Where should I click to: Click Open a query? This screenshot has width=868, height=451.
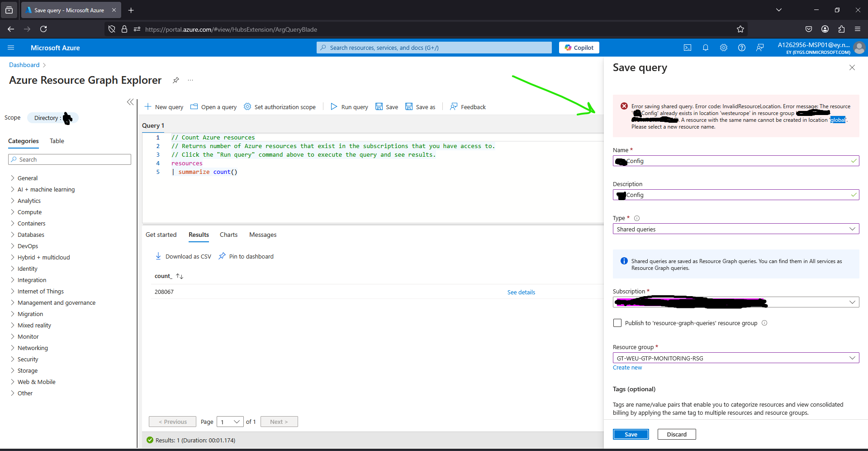click(x=213, y=107)
